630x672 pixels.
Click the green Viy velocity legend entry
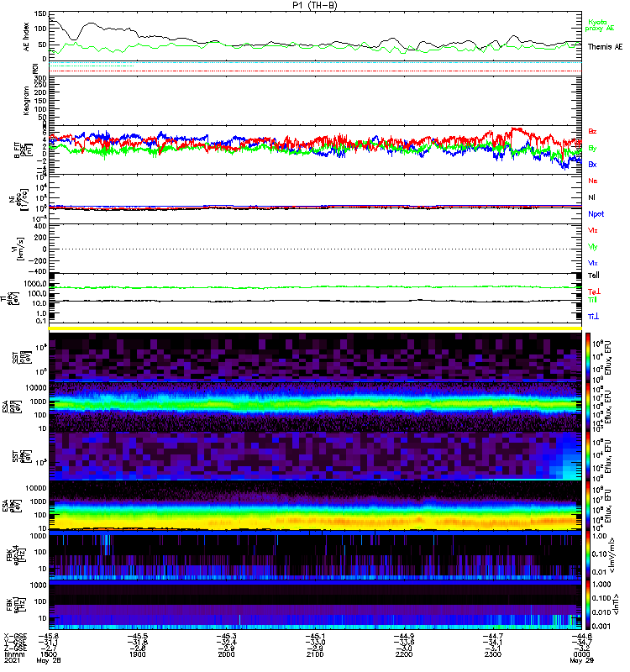point(593,247)
